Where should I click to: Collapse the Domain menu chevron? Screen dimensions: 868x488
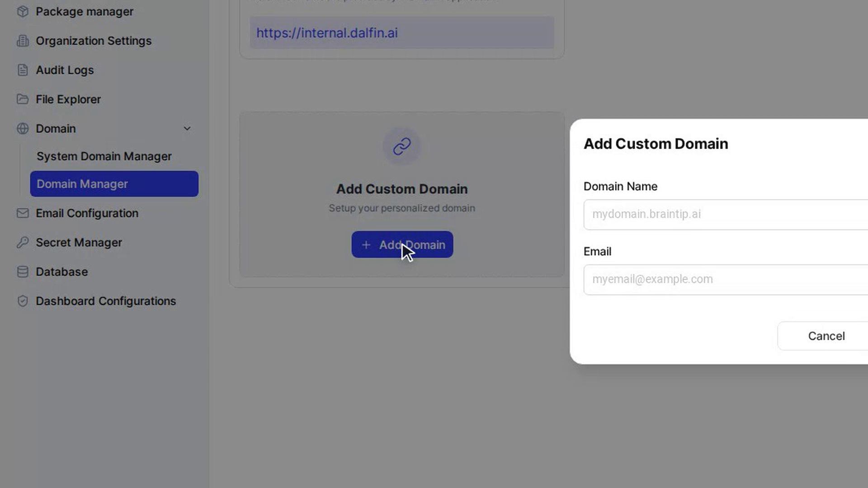coord(187,129)
